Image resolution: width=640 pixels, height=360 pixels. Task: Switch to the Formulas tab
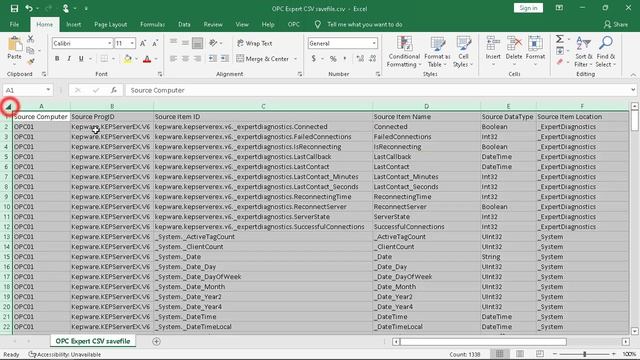tap(152, 24)
